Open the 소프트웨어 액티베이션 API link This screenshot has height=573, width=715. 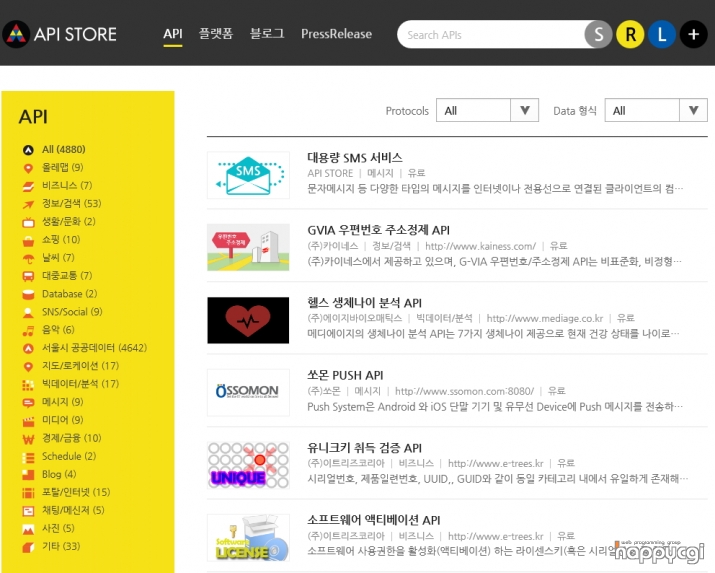pos(374,520)
